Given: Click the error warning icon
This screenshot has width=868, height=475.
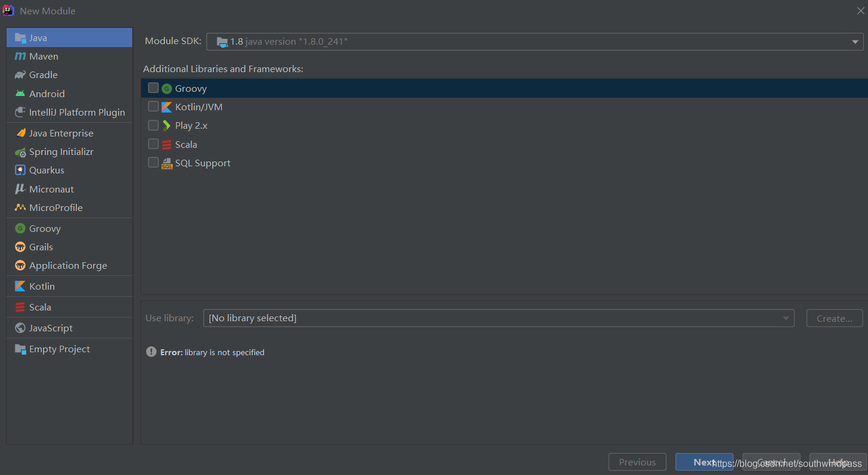Looking at the screenshot, I should (x=151, y=352).
